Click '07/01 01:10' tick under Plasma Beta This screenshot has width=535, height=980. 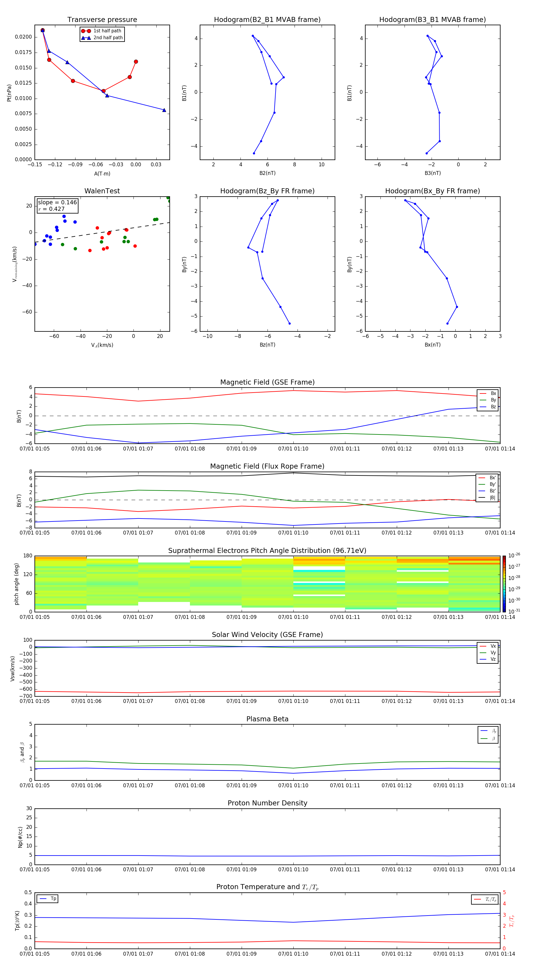(293, 785)
